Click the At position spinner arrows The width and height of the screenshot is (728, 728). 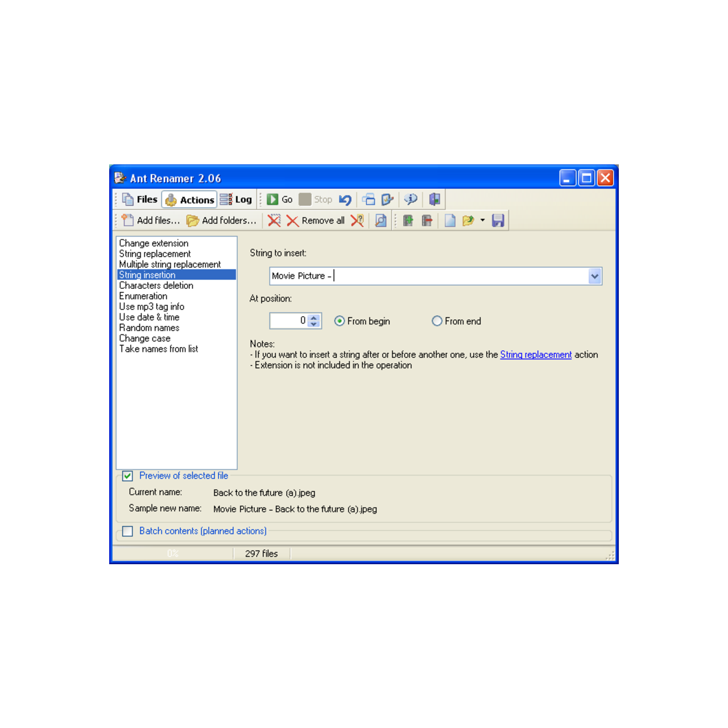coord(314,321)
